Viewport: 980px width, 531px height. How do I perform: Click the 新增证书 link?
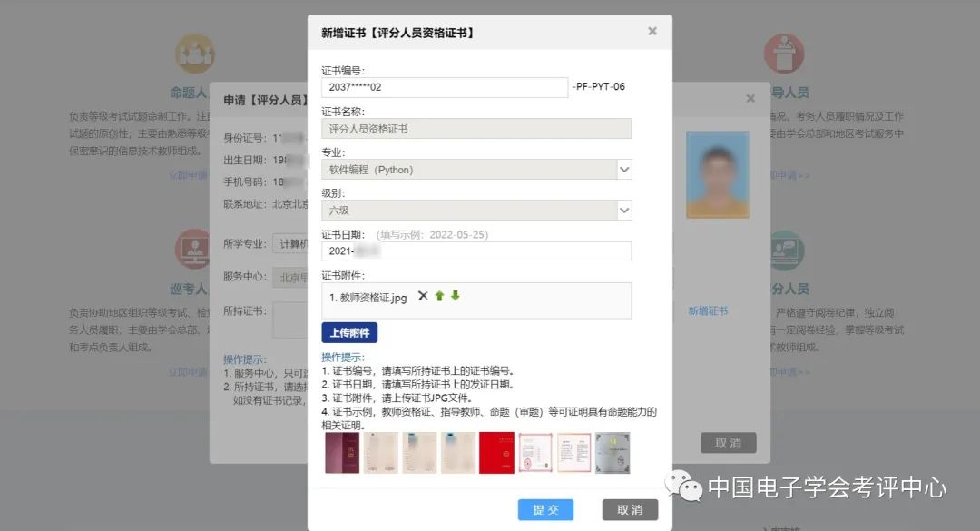[x=707, y=311]
